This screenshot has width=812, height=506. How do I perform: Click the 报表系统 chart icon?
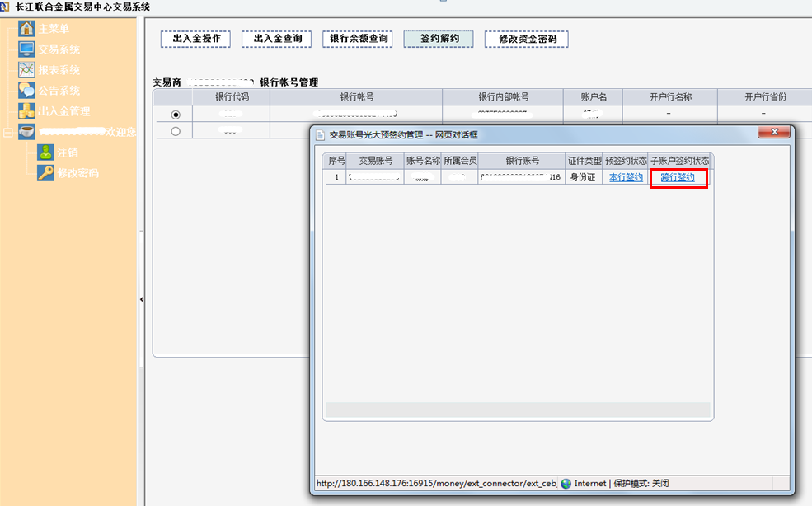tap(26, 70)
